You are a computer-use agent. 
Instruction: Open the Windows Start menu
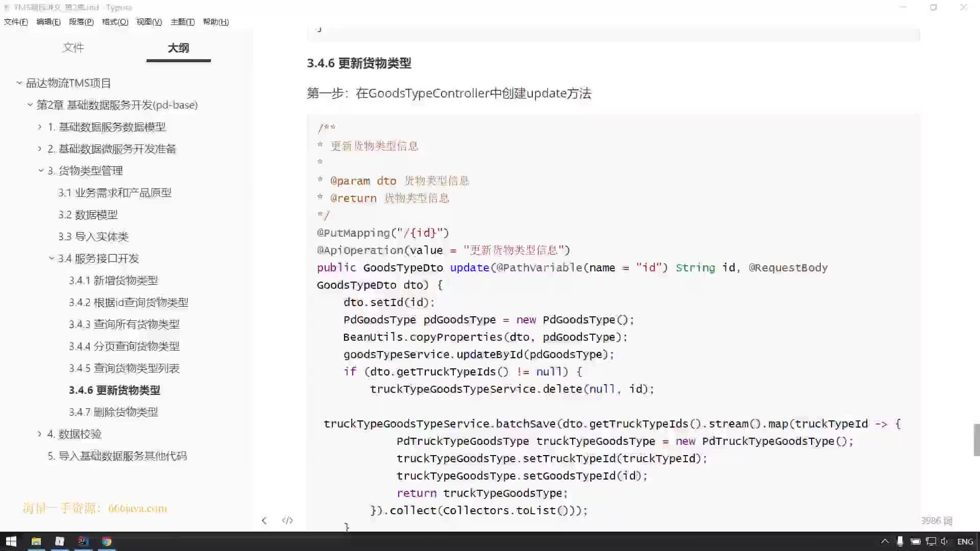click(11, 541)
